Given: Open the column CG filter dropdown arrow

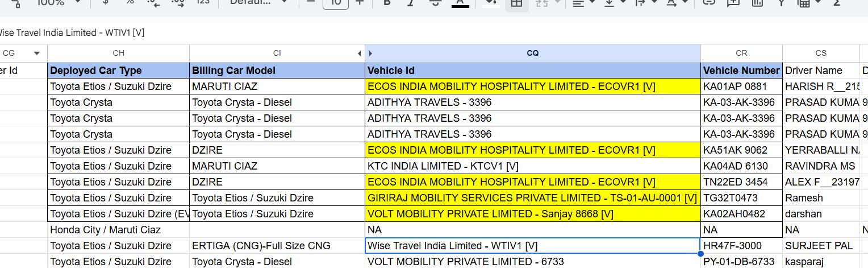Looking at the screenshot, I should click(x=37, y=53).
